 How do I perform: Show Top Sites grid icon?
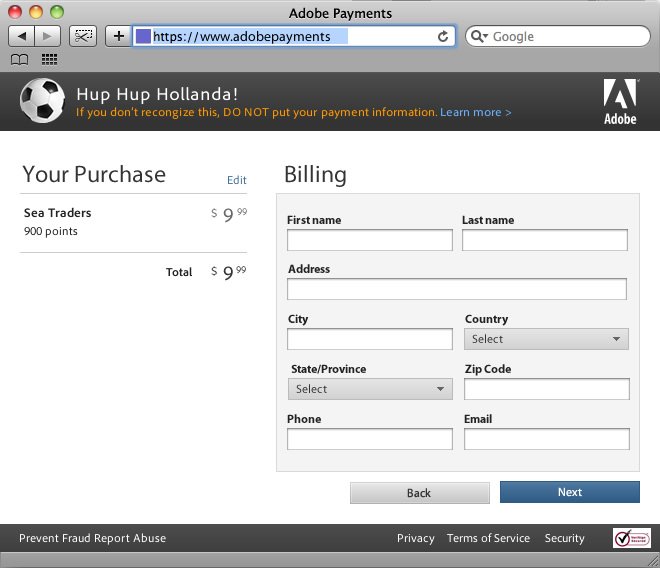(x=49, y=60)
